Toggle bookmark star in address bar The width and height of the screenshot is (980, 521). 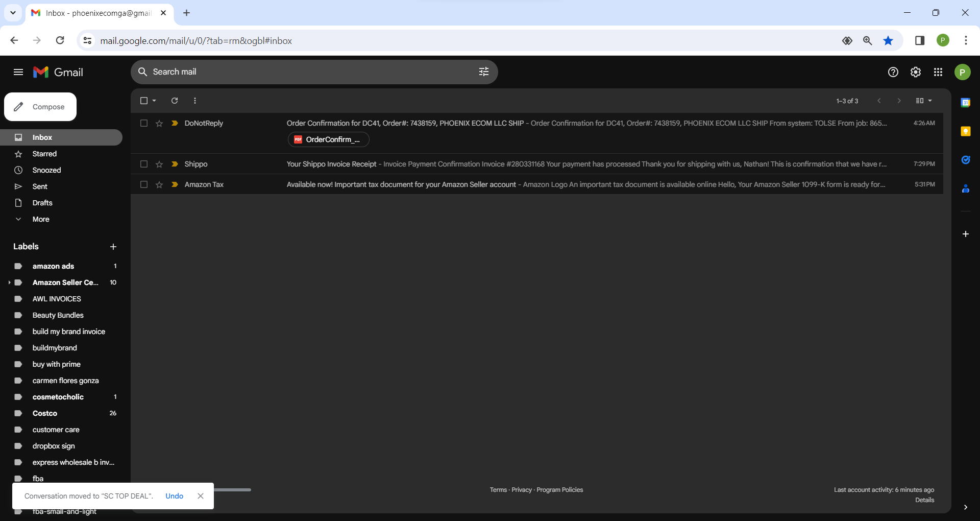(888, 41)
